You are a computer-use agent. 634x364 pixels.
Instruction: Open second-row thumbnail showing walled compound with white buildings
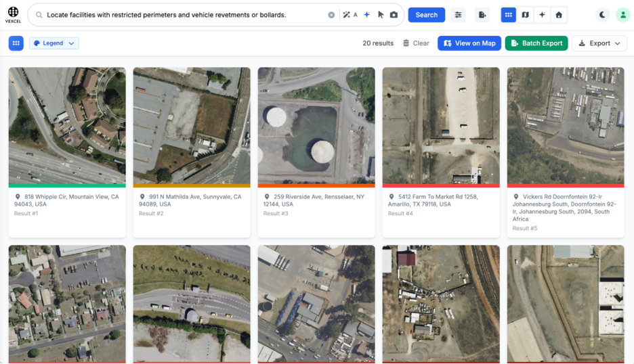pos(566,304)
